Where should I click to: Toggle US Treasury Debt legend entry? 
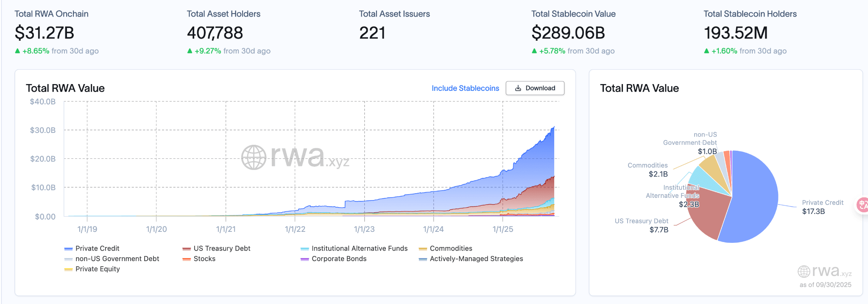coord(216,248)
